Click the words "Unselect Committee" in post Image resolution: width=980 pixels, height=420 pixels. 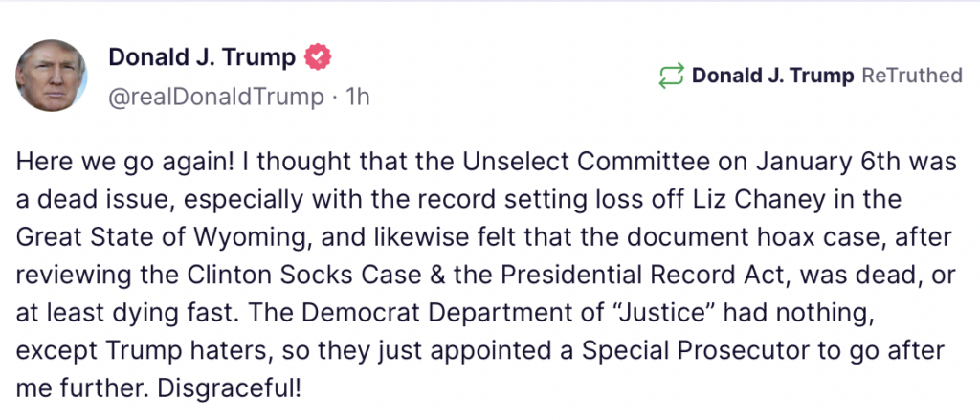coord(579,163)
